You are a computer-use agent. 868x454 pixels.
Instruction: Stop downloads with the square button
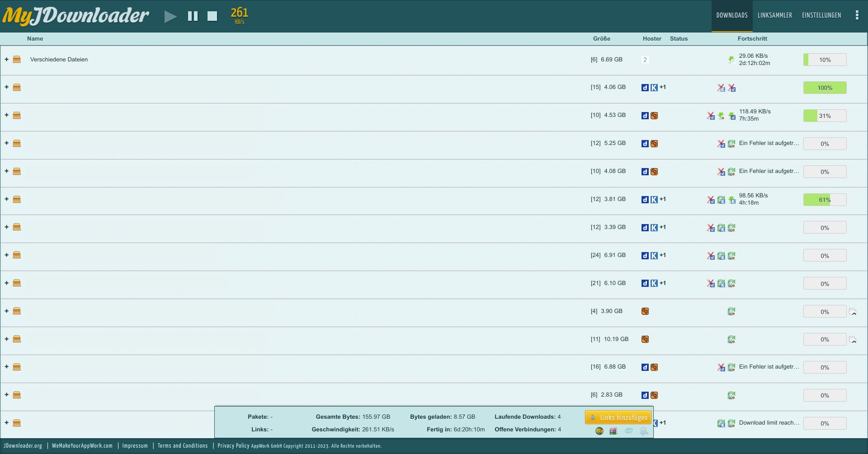point(212,16)
